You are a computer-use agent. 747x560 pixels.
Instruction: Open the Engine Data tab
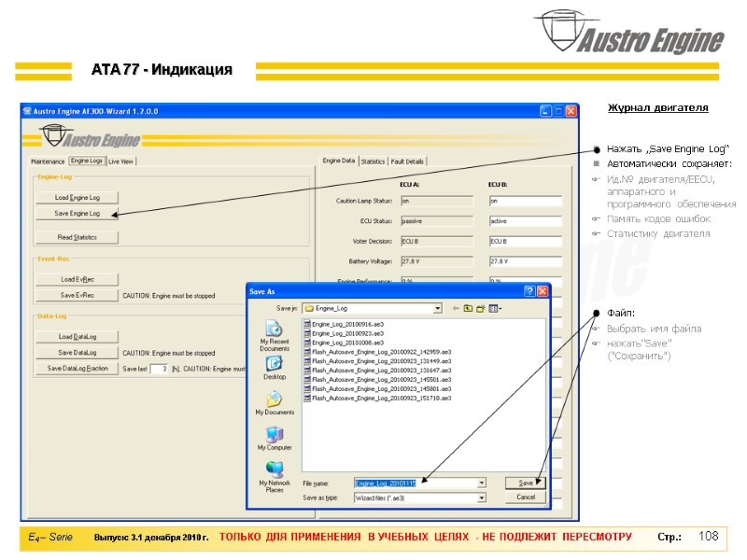[x=339, y=161]
